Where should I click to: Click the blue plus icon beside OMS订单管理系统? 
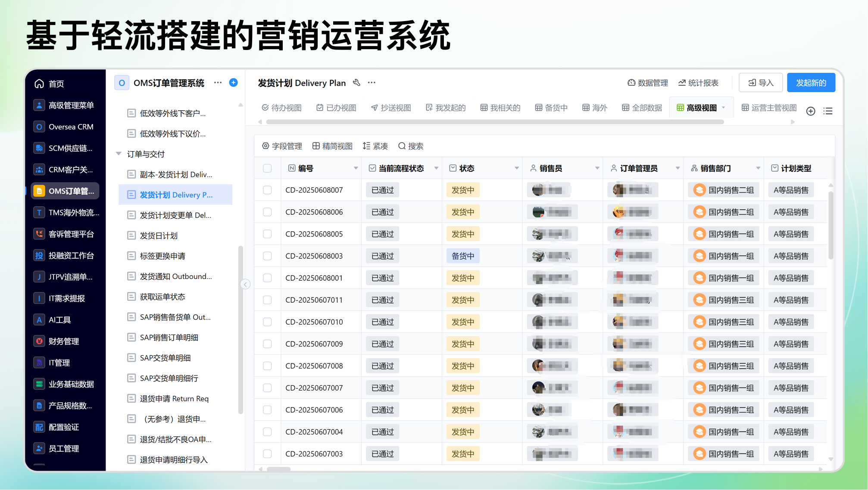coord(234,82)
